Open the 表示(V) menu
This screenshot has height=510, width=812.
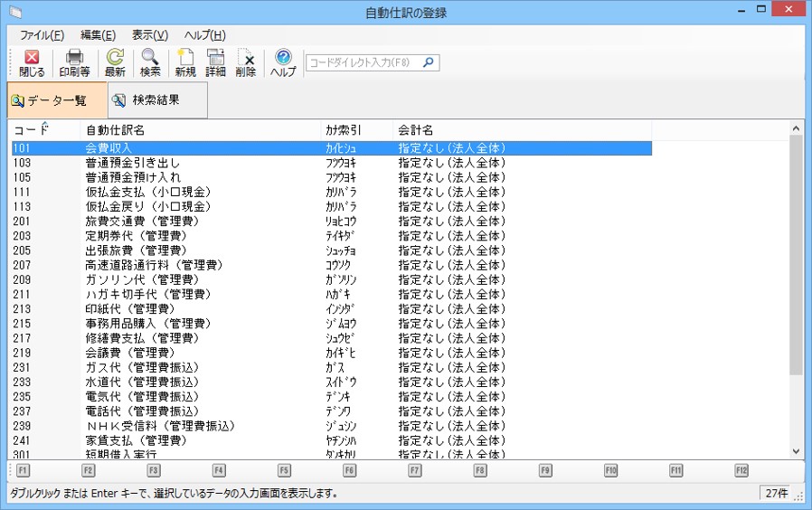pyautogui.click(x=150, y=35)
